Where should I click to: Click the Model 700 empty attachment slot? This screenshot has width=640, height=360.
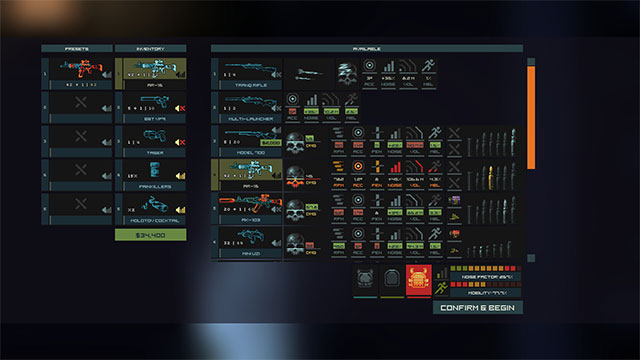pyautogui.click(x=454, y=133)
